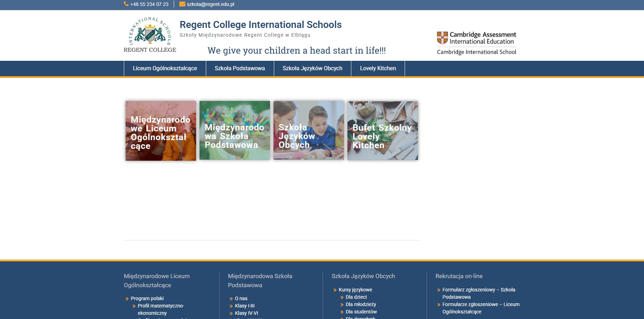Open the Szkoła Podstawowa navigation item
The image size is (644, 319).
click(239, 68)
